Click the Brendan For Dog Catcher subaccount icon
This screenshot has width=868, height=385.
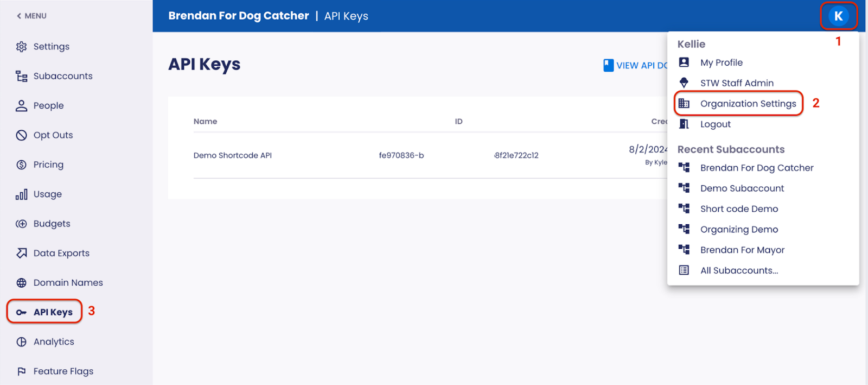click(684, 168)
